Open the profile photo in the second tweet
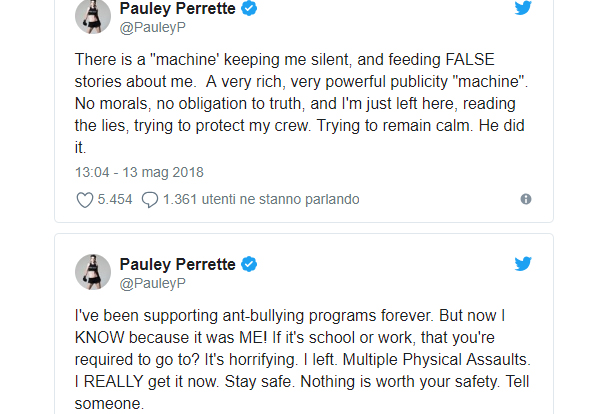 (92, 272)
